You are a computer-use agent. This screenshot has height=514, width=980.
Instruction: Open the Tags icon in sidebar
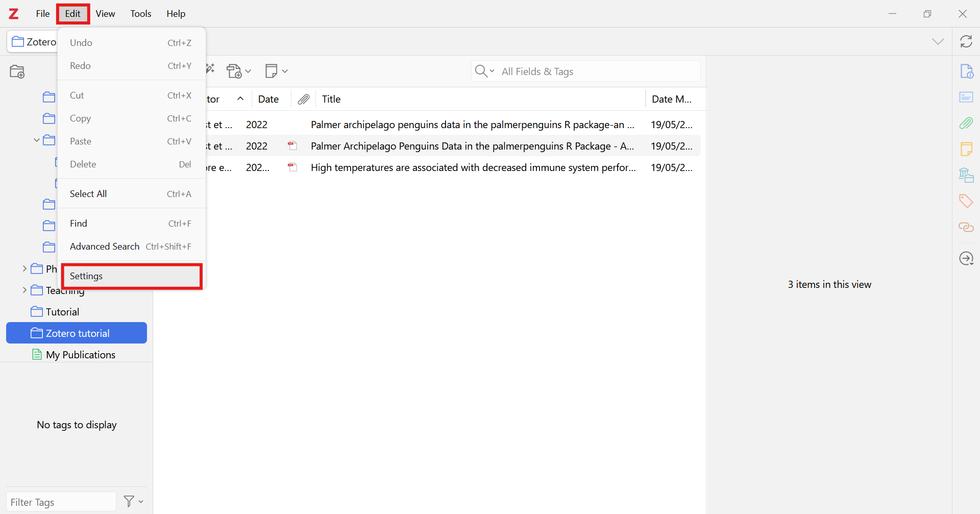pos(966,201)
